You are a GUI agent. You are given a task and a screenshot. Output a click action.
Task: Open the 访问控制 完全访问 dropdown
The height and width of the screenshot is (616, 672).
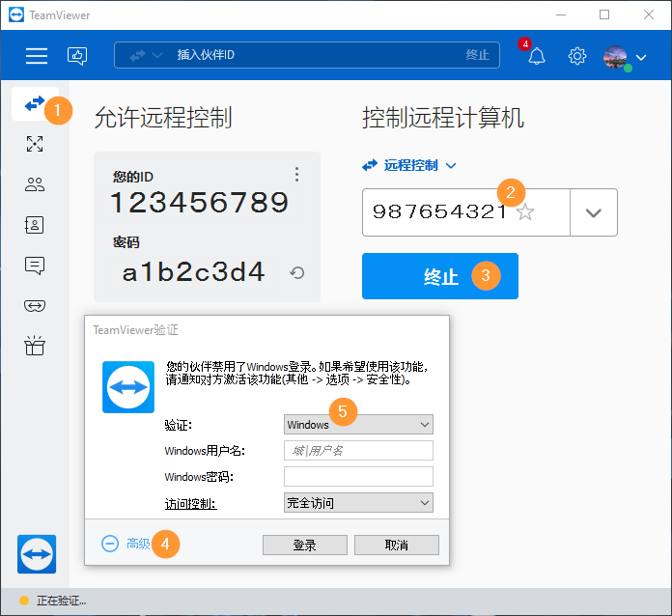click(x=358, y=502)
